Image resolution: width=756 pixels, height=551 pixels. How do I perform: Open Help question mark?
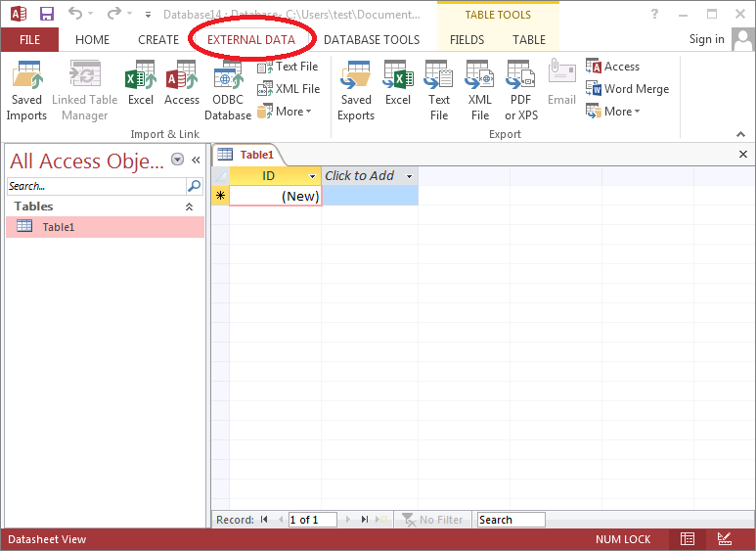pyautogui.click(x=654, y=14)
